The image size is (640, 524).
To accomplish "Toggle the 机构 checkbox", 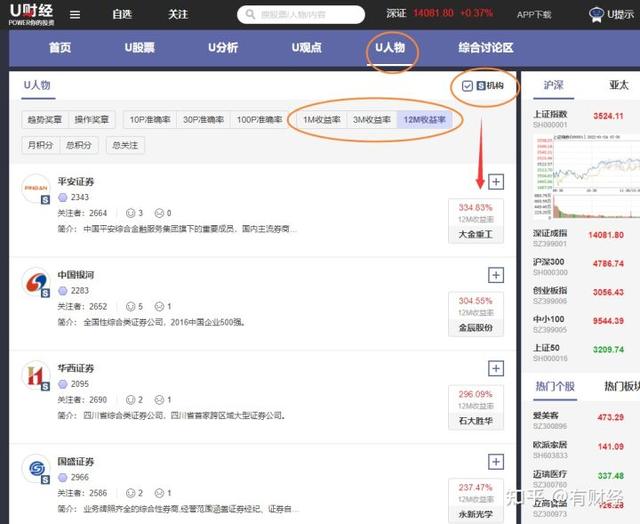I will pyautogui.click(x=467, y=86).
